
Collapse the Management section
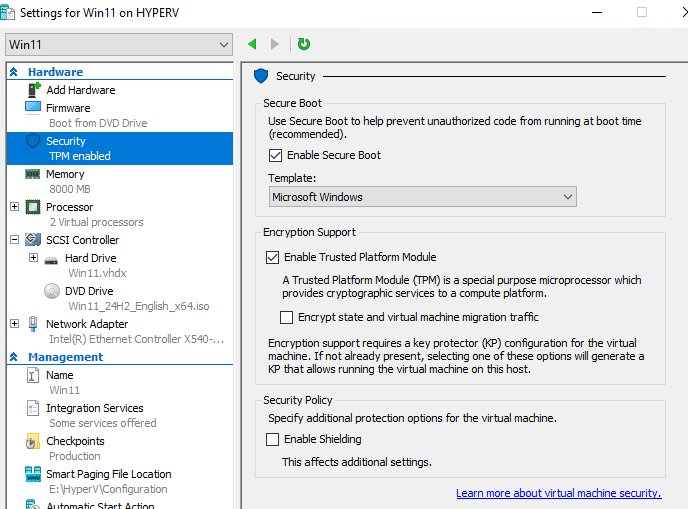pyautogui.click(x=14, y=357)
